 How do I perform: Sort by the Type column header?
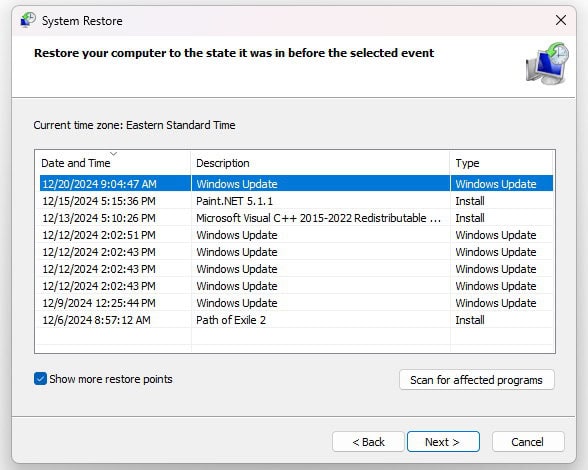coord(501,163)
